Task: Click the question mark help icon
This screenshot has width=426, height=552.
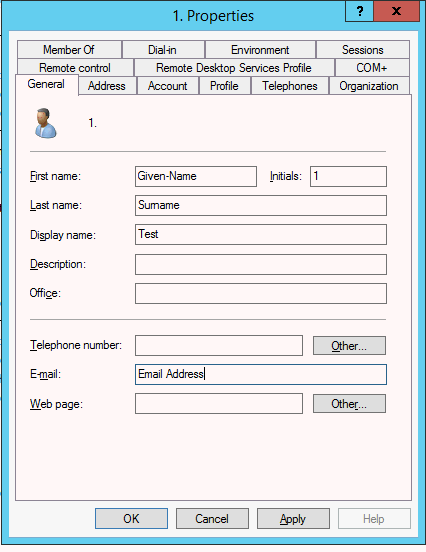Action: (359, 11)
